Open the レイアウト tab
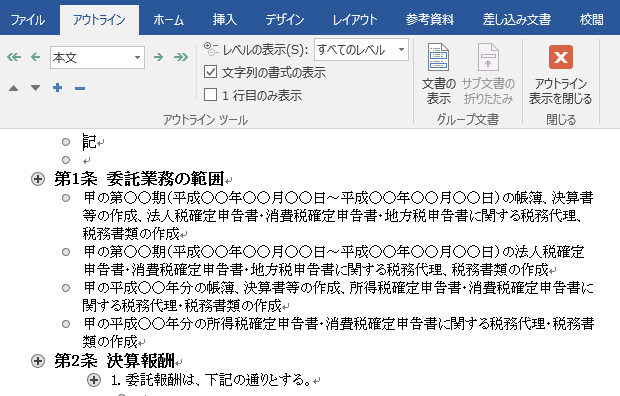The image size is (620, 396). pos(355,20)
